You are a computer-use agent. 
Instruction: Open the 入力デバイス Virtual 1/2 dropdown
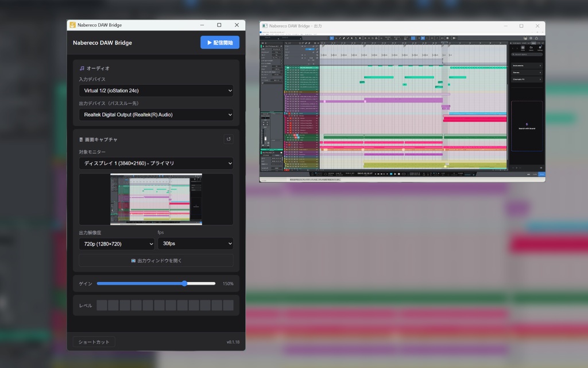(x=156, y=90)
